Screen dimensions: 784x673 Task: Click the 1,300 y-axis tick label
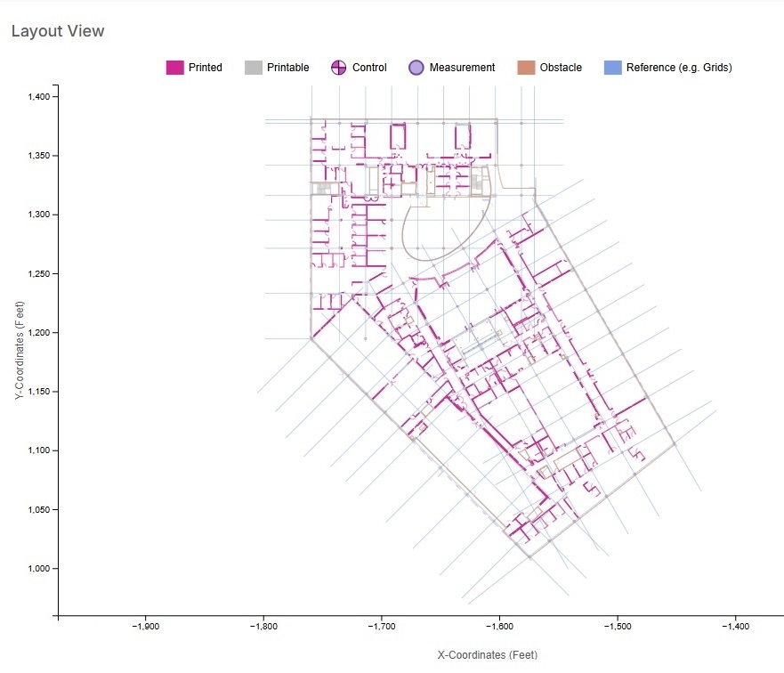pos(39,215)
